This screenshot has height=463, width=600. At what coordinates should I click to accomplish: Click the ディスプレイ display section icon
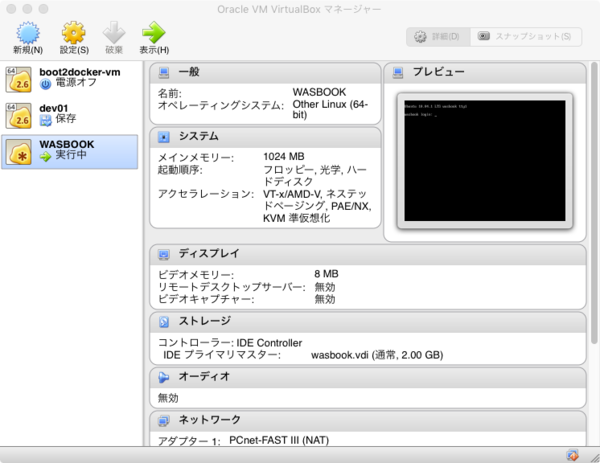pos(164,254)
